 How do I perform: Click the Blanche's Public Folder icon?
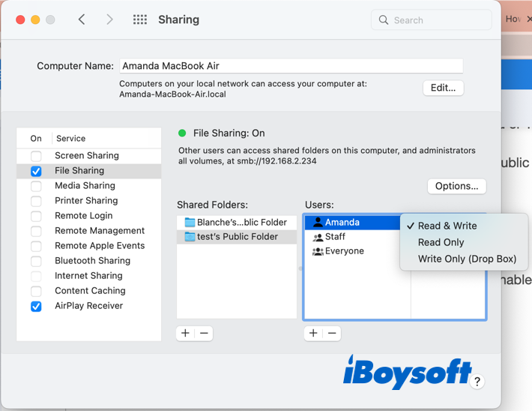pyautogui.click(x=190, y=222)
